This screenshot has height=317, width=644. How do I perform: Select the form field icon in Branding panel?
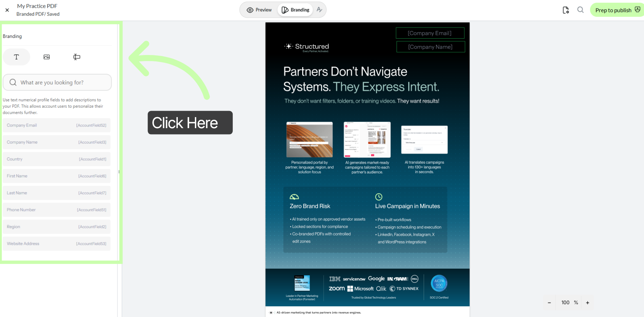point(77,57)
